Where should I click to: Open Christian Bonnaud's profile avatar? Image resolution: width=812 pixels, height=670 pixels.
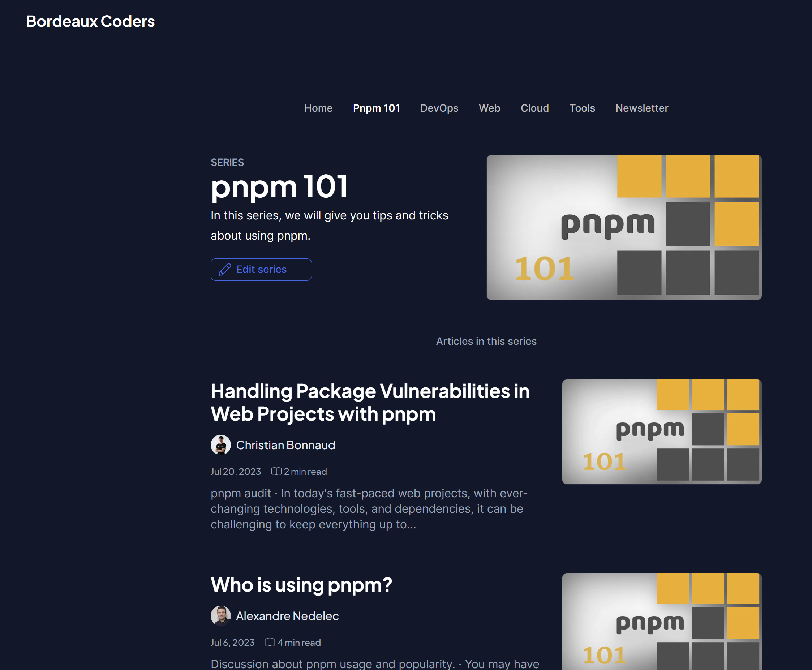(220, 444)
